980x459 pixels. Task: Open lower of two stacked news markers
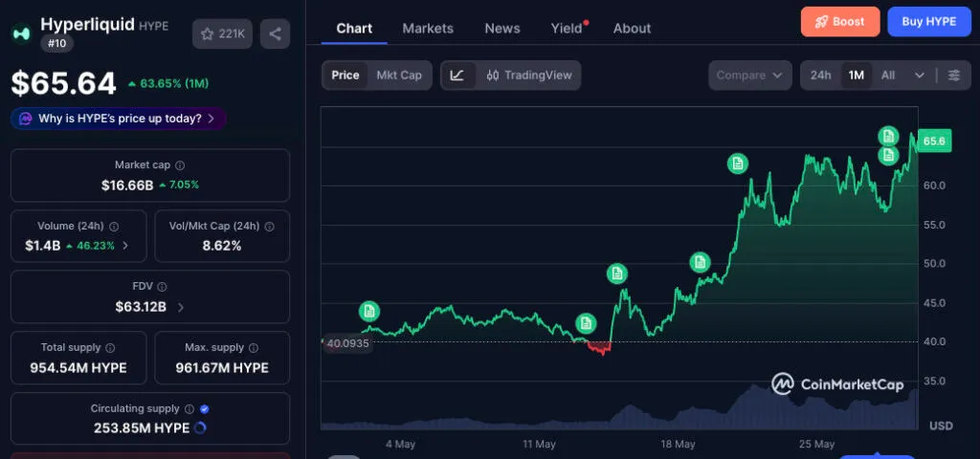click(x=888, y=156)
